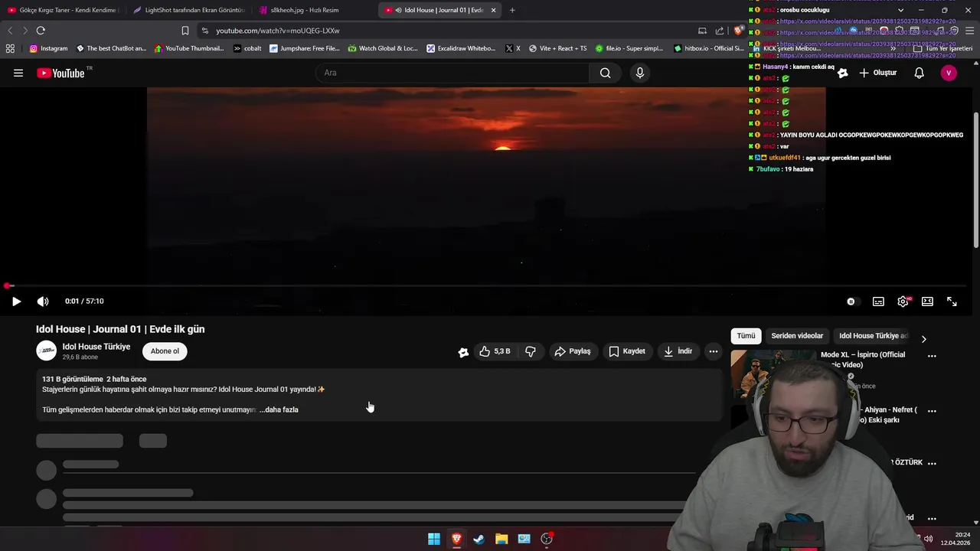The image size is (980, 551).
Task: Play the video
Action: coord(16,302)
